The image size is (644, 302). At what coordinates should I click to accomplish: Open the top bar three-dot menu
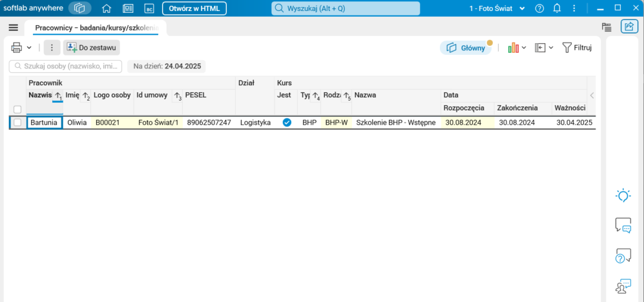(574, 8)
